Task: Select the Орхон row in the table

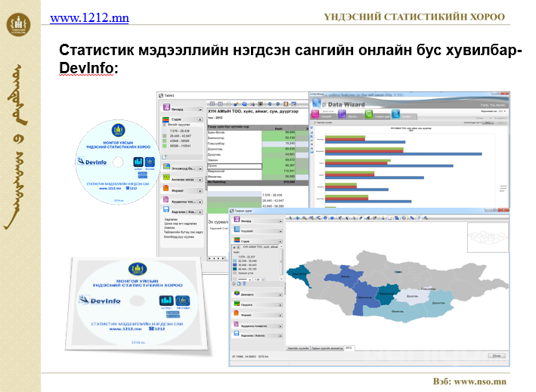Action: click(234, 166)
